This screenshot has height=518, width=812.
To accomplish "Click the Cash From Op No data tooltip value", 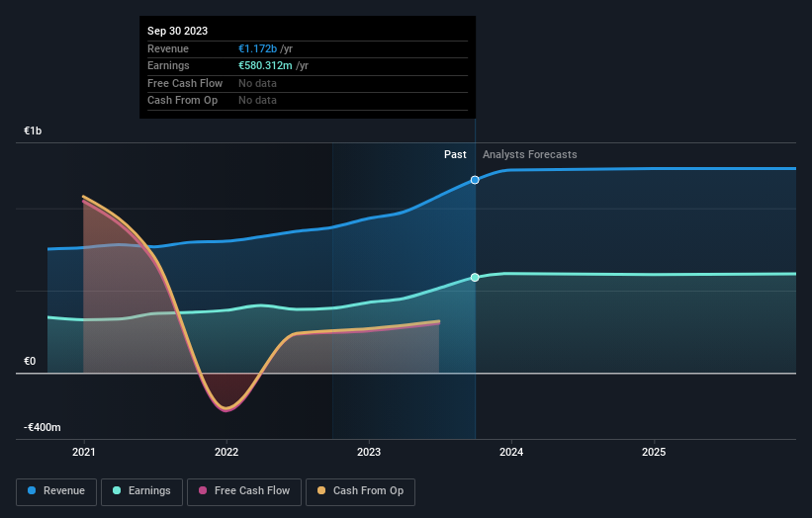I will [x=257, y=101].
